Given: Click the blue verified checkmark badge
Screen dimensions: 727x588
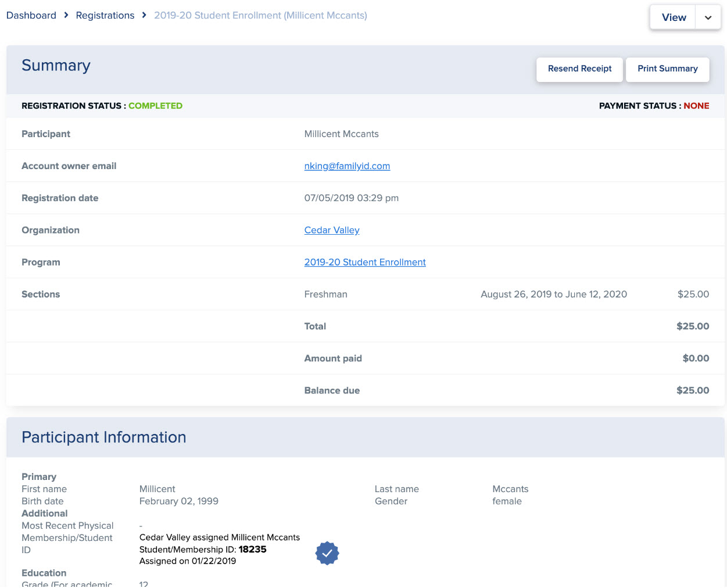Looking at the screenshot, I should coord(327,553).
